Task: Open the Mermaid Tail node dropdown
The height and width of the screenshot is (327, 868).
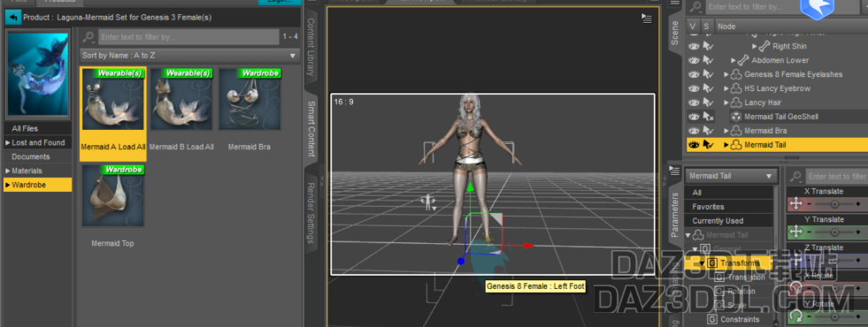Action: tap(731, 176)
